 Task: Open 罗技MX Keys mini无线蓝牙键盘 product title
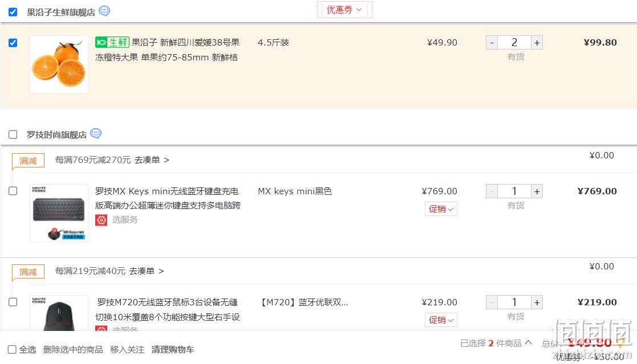168,198
